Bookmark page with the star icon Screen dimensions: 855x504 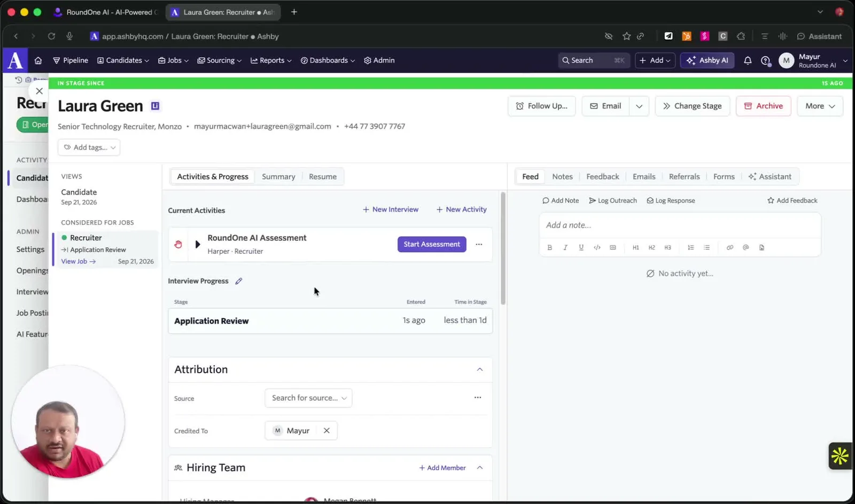click(x=627, y=36)
